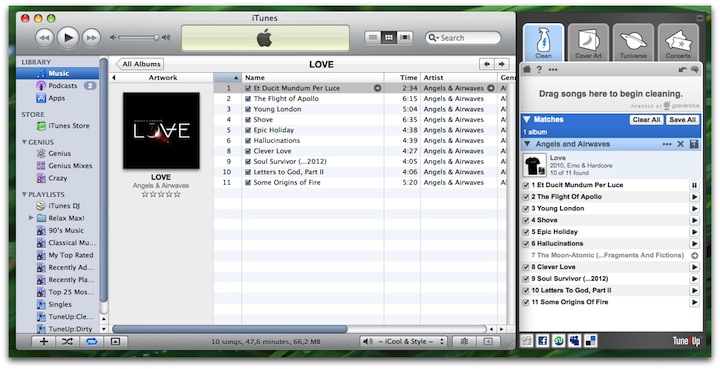The width and height of the screenshot is (720, 369).
Task: Switch to grid view in iTunes
Action: (389, 38)
